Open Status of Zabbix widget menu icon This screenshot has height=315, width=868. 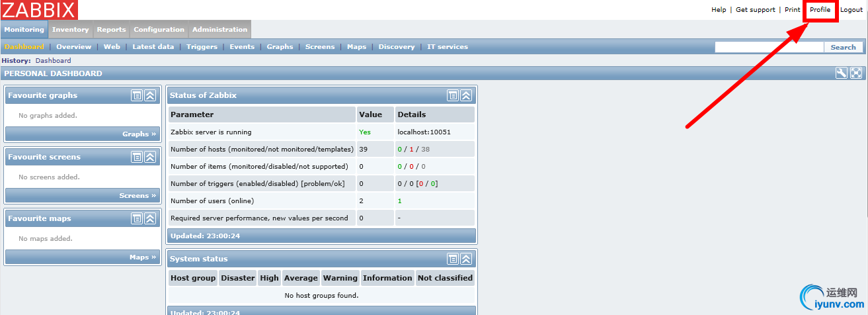452,95
